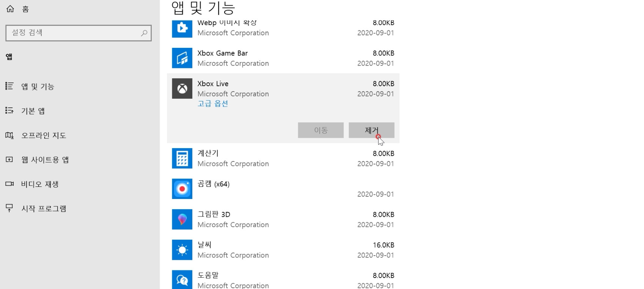Click the Home house icon

pos(10,9)
